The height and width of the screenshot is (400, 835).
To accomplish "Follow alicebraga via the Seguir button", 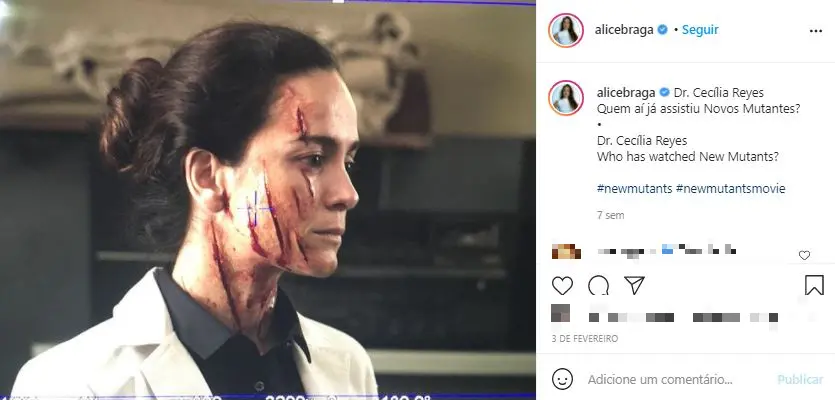I will pyautogui.click(x=700, y=30).
